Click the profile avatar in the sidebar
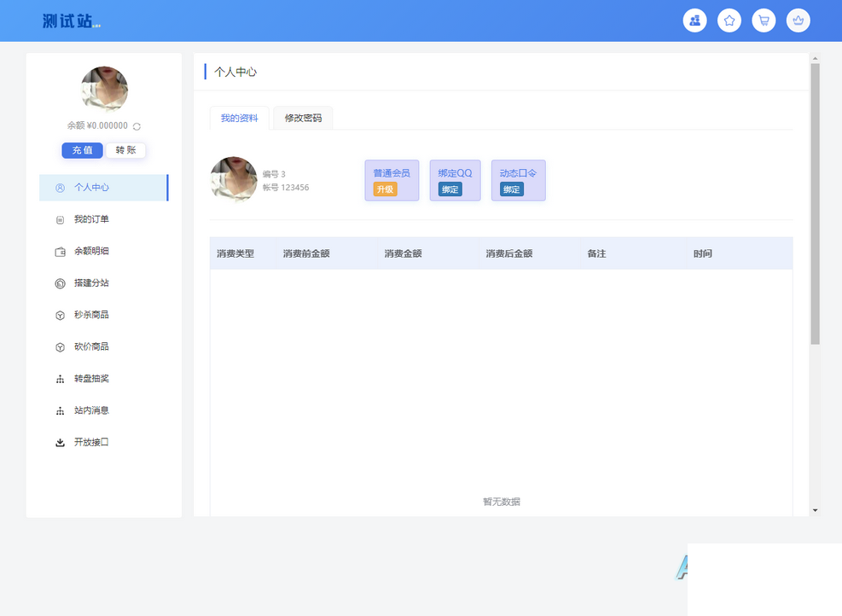Viewport: 842px width, 616px height. 104,90
